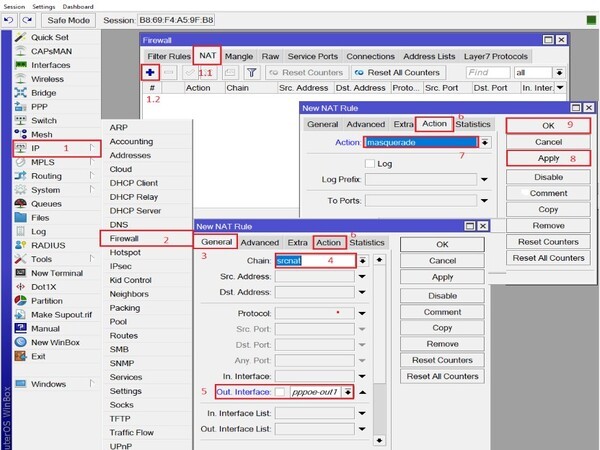Click the Interfaces icon in the sidebar
600x450 pixels.
[20, 65]
